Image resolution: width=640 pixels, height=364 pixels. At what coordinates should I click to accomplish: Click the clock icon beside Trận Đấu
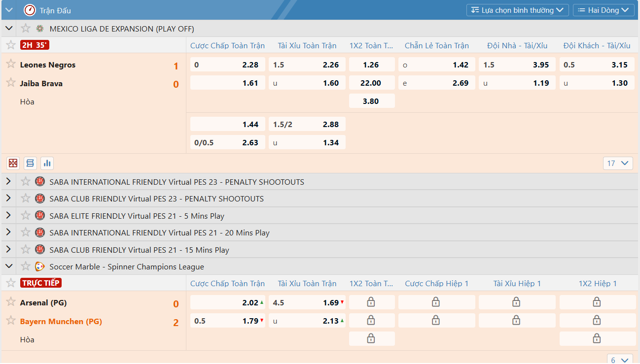(x=30, y=10)
